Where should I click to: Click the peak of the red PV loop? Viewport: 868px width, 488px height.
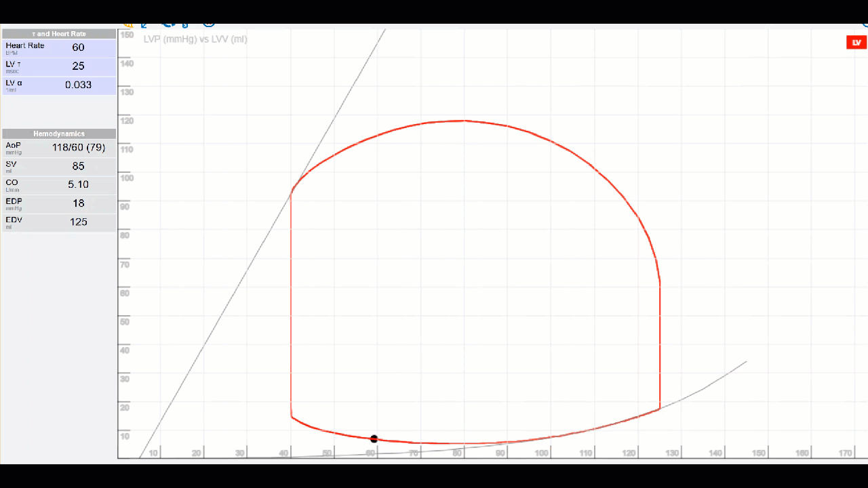tap(464, 121)
